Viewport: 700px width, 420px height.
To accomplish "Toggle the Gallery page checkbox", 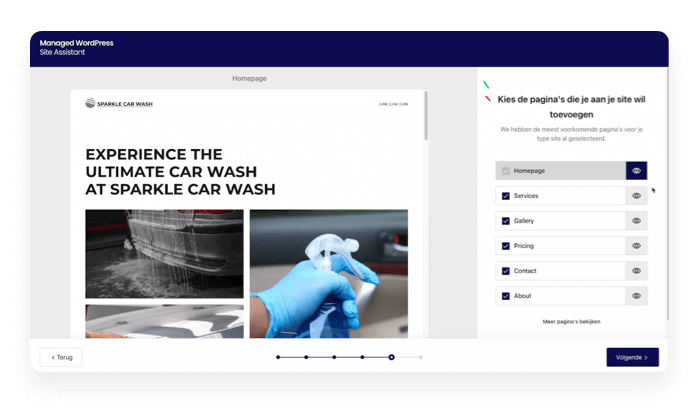I will 506,221.
